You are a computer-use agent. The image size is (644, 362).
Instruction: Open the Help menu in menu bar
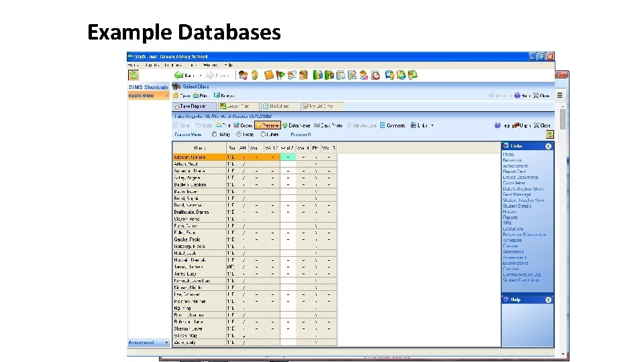tap(228, 65)
